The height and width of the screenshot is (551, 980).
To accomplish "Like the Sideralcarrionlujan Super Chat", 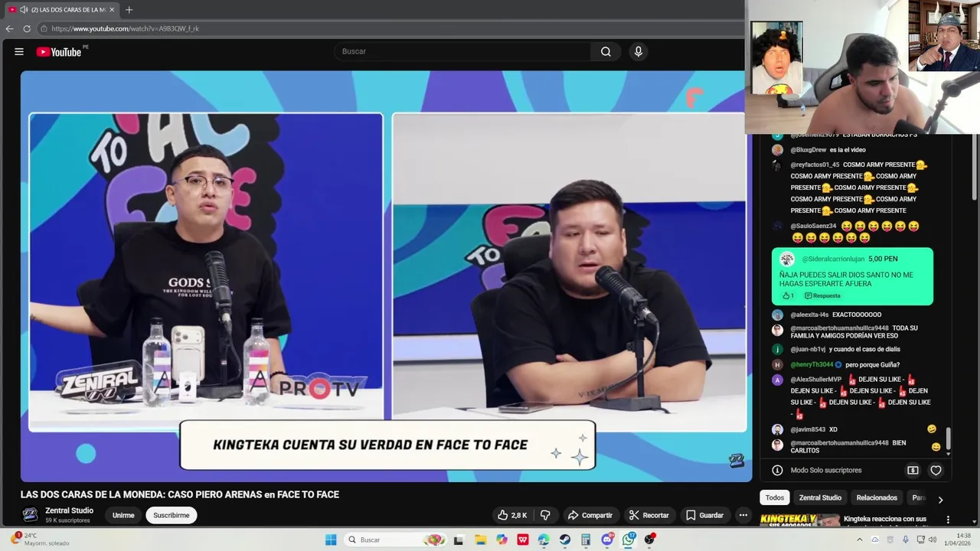I will point(787,295).
